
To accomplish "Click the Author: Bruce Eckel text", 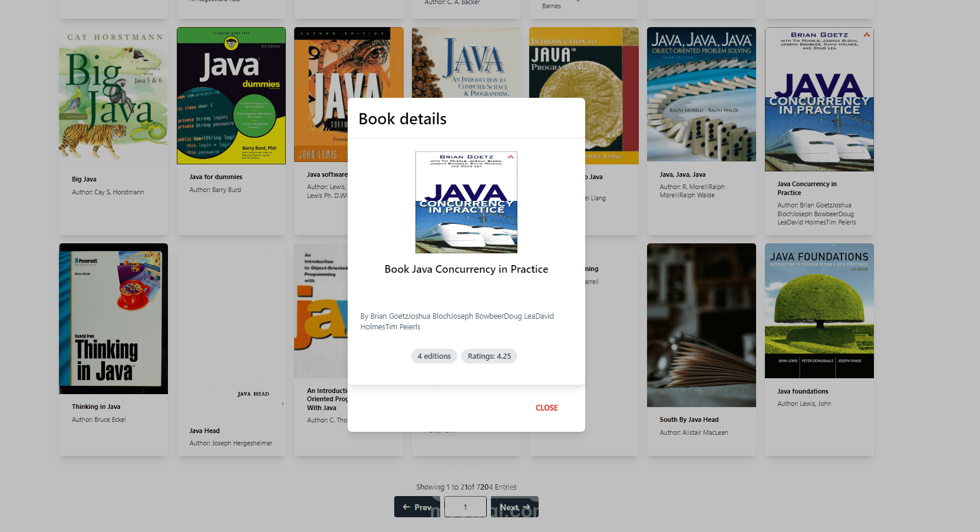I will coord(99,419).
